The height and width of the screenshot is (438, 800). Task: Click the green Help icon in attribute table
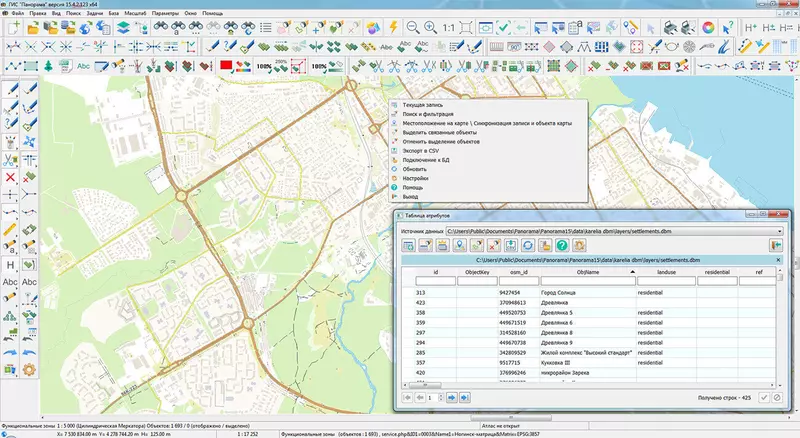pyautogui.click(x=563, y=246)
